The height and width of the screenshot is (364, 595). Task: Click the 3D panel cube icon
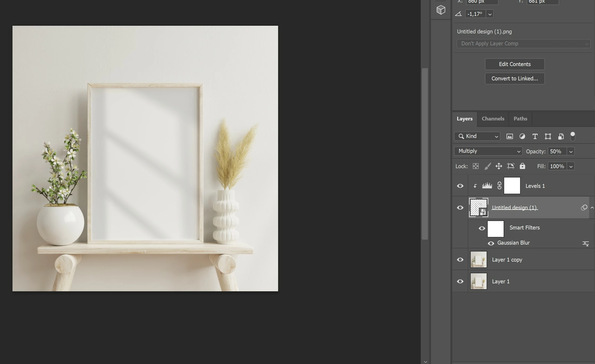441,10
